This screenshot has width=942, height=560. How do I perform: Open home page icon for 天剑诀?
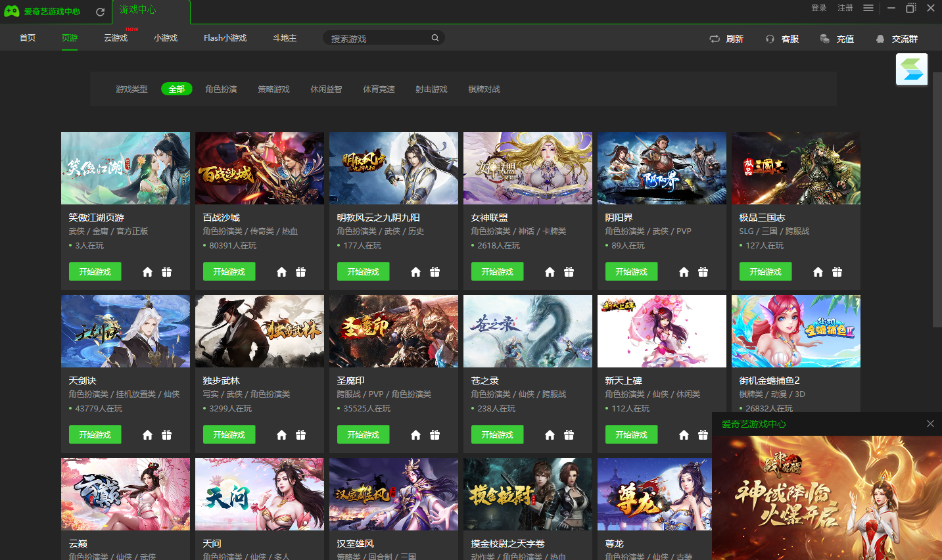click(x=147, y=434)
